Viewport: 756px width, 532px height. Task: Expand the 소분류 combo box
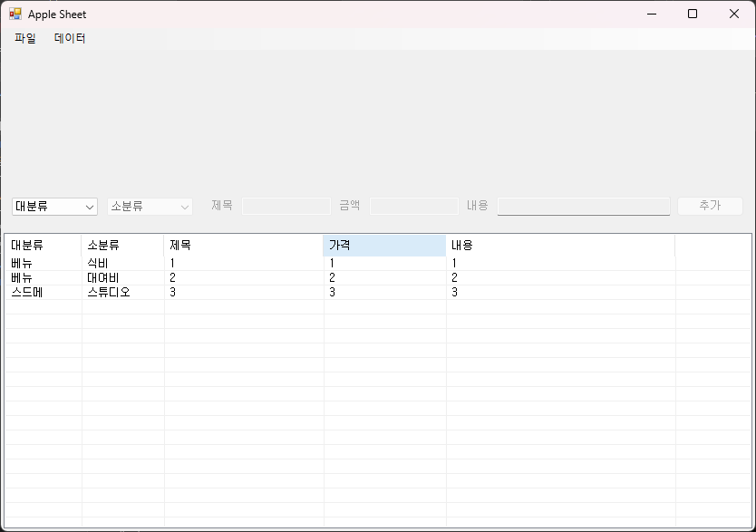150,207
